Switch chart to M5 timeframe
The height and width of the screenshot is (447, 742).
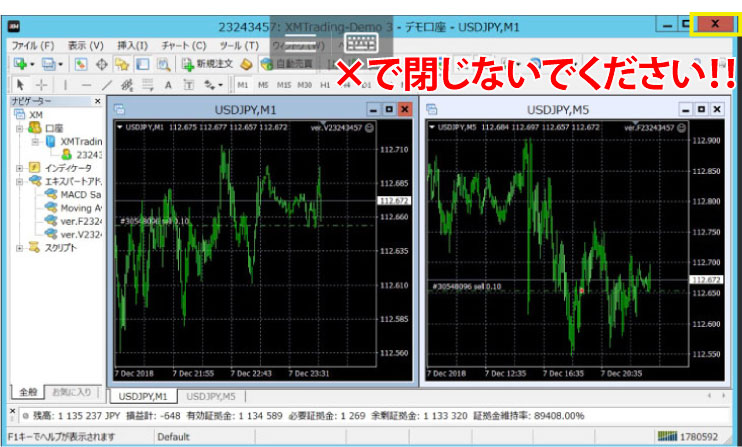265,85
